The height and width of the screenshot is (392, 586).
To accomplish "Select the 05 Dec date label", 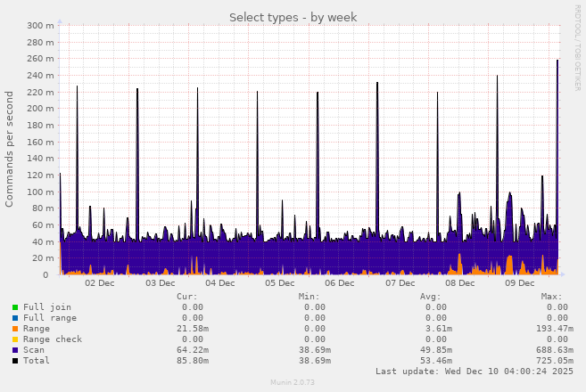I will click(x=279, y=283).
